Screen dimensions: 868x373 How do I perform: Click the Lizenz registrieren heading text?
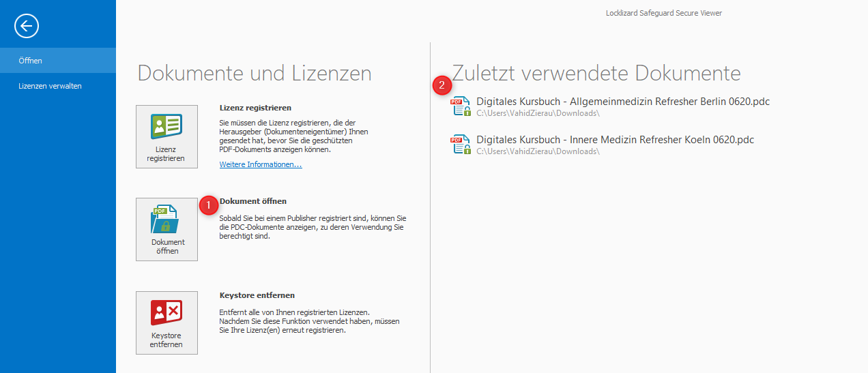(255, 108)
